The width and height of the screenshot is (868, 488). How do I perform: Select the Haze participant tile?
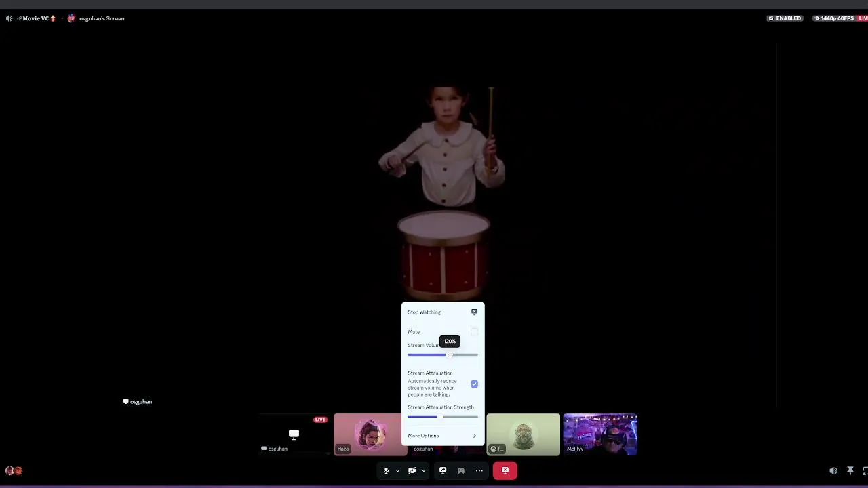click(x=370, y=434)
